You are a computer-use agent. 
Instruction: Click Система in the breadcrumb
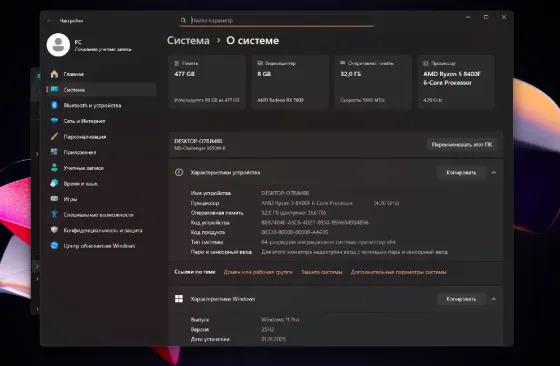click(188, 40)
